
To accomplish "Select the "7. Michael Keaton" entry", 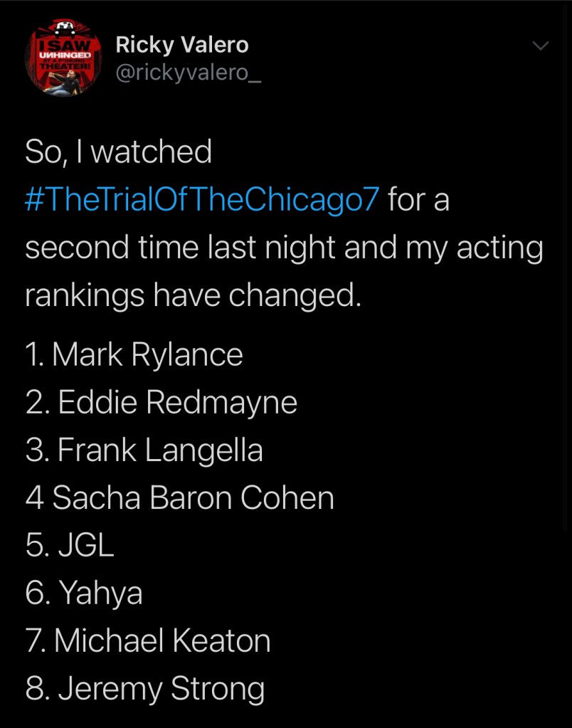I will click(x=148, y=640).
